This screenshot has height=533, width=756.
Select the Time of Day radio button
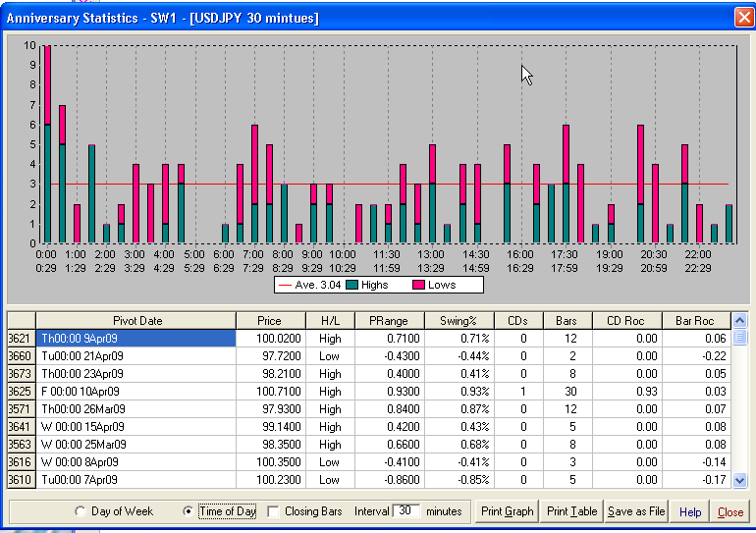(x=189, y=511)
